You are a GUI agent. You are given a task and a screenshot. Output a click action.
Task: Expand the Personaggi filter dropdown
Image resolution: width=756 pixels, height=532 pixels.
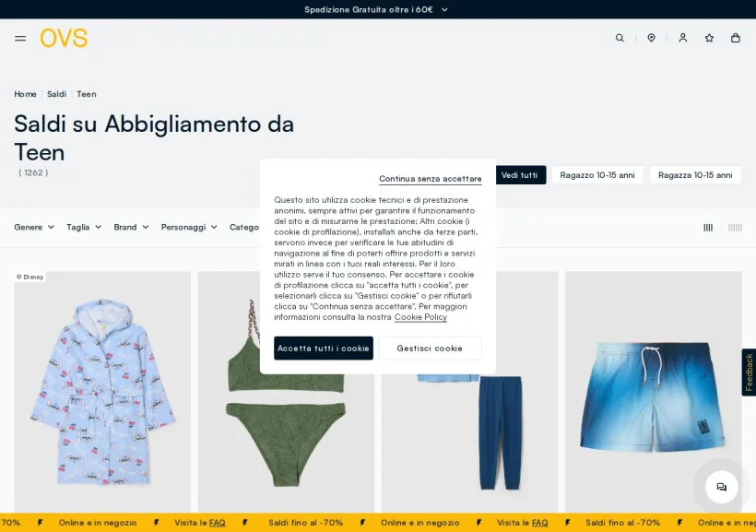(x=189, y=227)
